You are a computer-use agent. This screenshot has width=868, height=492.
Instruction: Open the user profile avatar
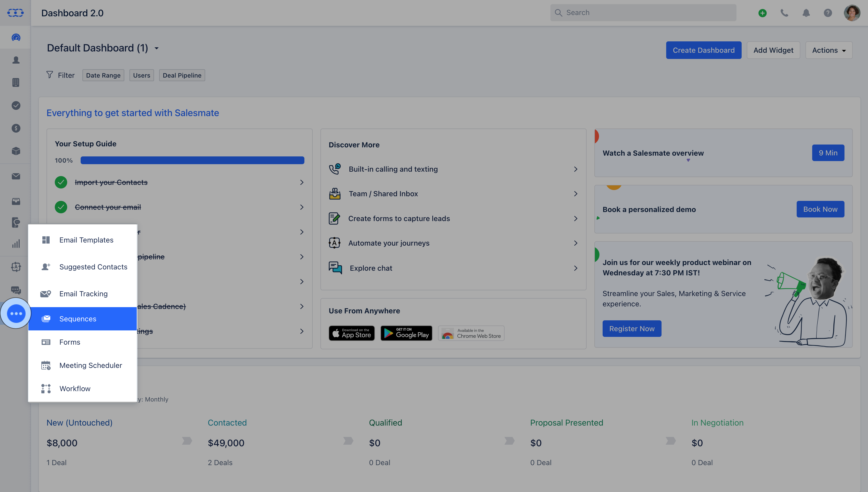tap(852, 13)
